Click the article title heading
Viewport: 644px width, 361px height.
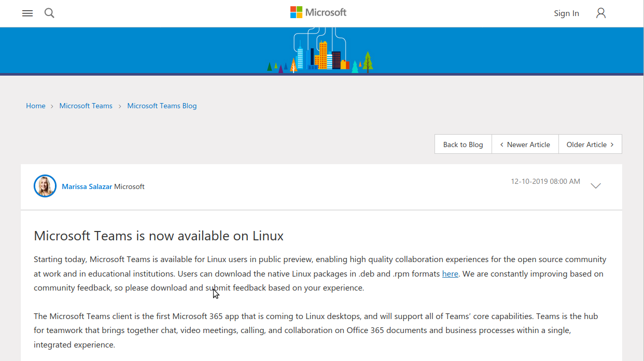pyautogui.click(x=159, y=236)
